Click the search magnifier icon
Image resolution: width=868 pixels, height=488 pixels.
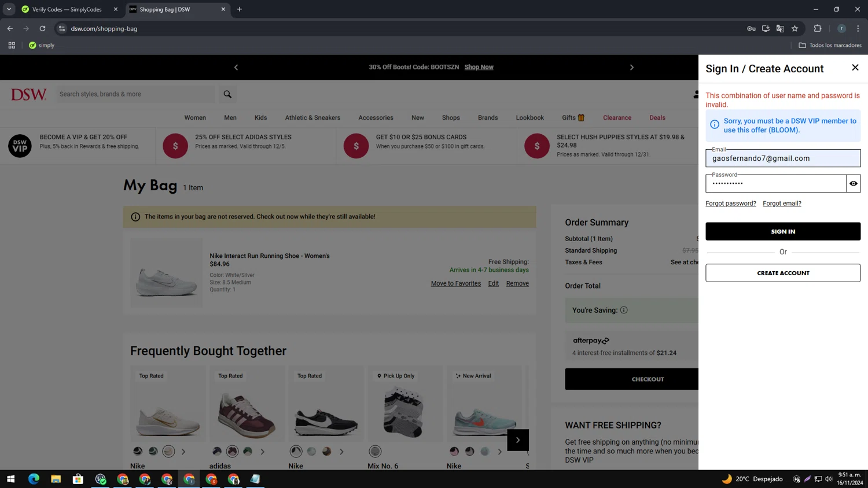227,94
